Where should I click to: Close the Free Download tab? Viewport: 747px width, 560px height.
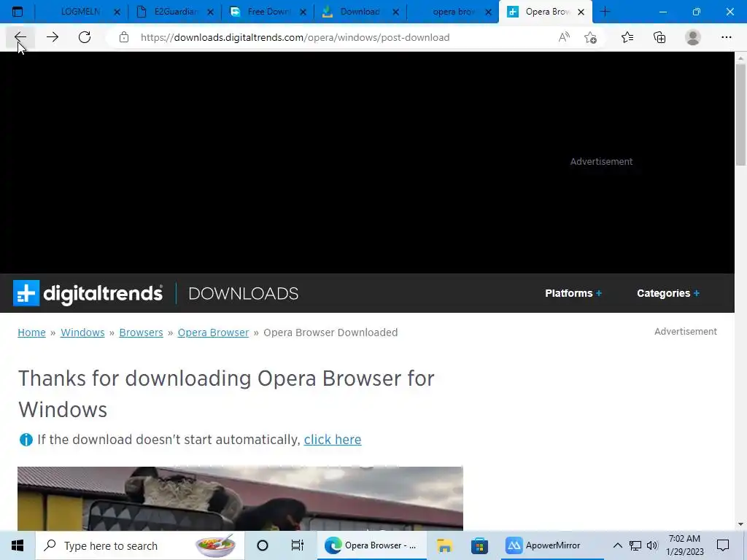pos(303,12)
